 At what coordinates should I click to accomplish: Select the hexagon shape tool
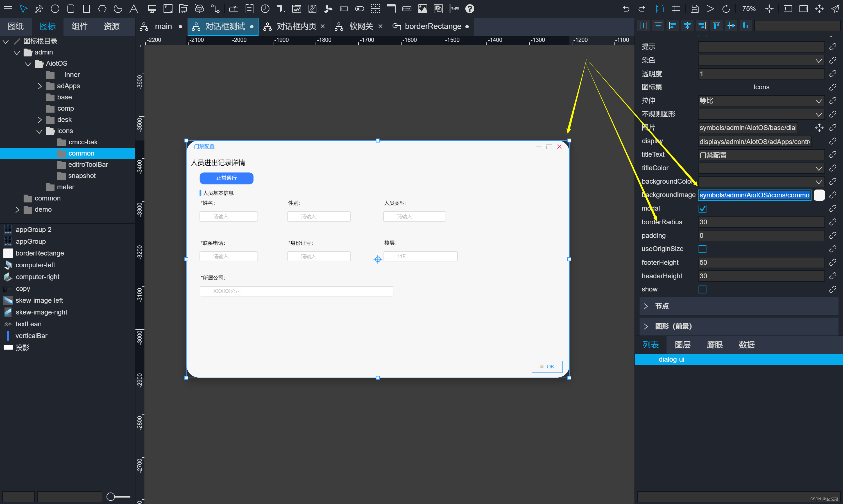point(102,9)
